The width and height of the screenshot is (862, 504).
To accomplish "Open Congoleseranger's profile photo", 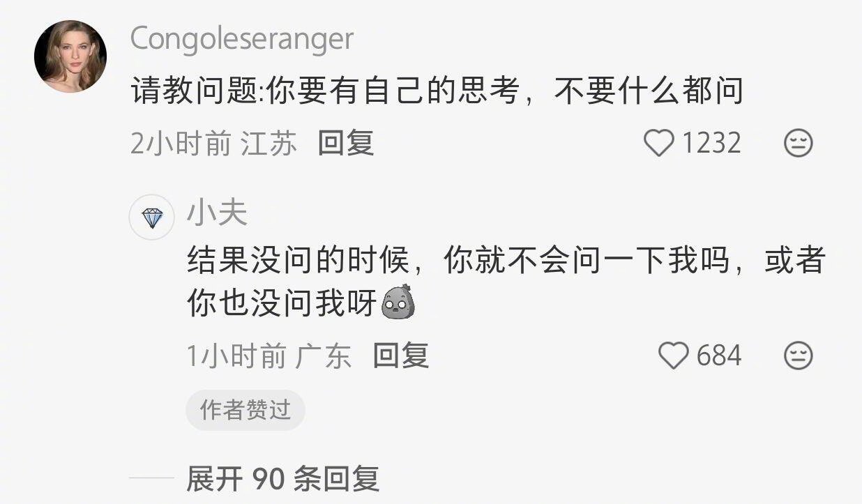I will click(70, 56).
